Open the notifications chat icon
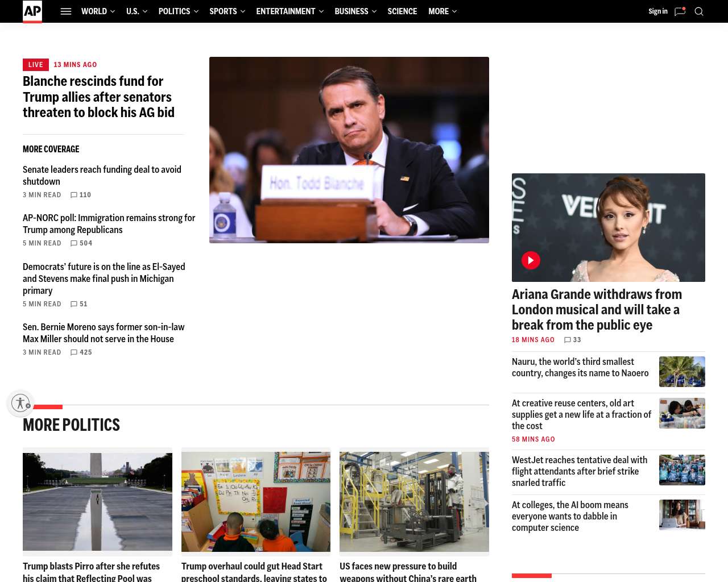Screen dimensions: 728x582 (680, 11)
